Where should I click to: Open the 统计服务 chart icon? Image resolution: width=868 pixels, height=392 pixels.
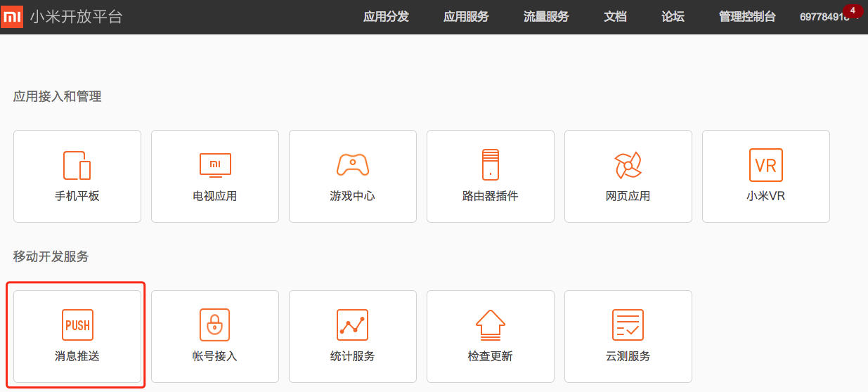coord(353,325)
